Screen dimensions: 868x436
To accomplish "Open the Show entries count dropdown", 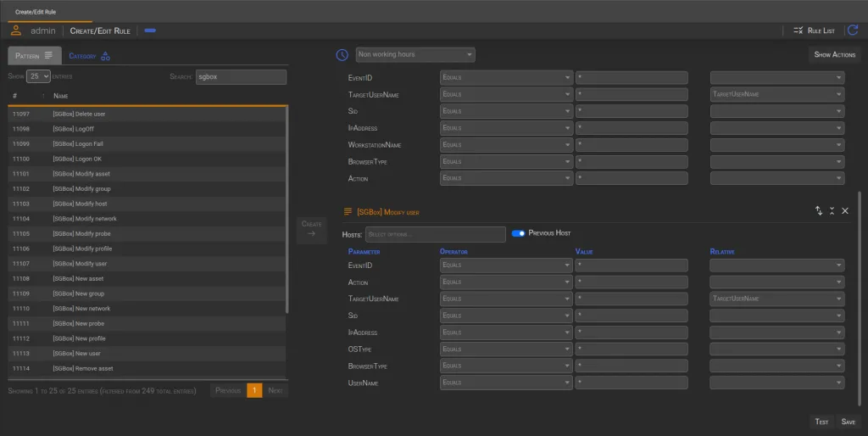I will coord(38,76).
